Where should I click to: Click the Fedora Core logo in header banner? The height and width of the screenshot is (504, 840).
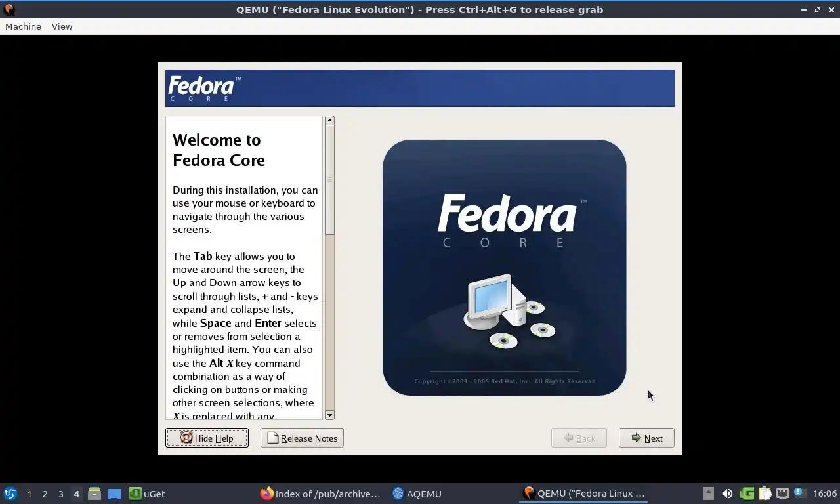click(204, 89)
